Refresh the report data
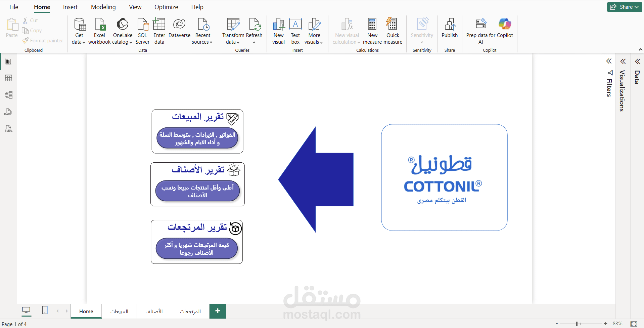The width and height of the screenshot is (644, 328). [254, 30]
